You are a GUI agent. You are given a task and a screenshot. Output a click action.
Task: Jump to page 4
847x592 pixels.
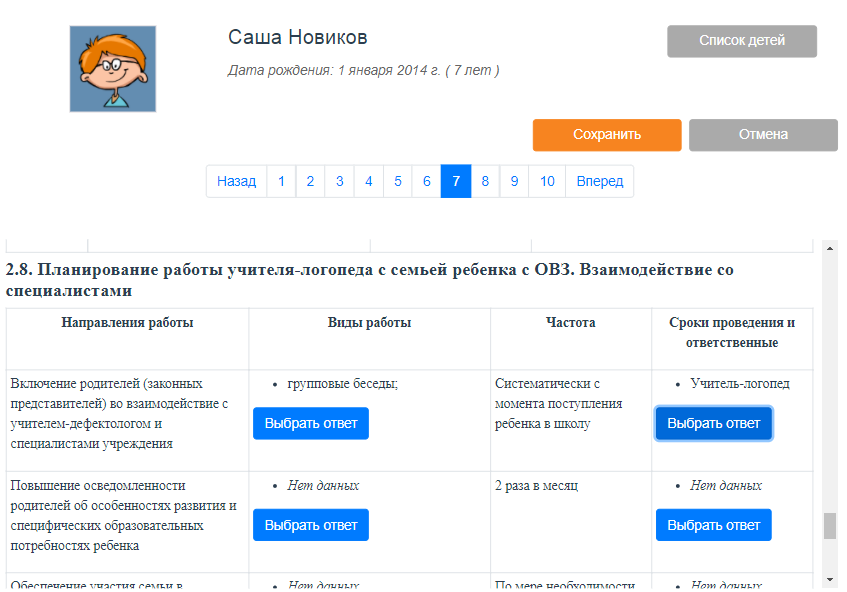click(368, 181)
